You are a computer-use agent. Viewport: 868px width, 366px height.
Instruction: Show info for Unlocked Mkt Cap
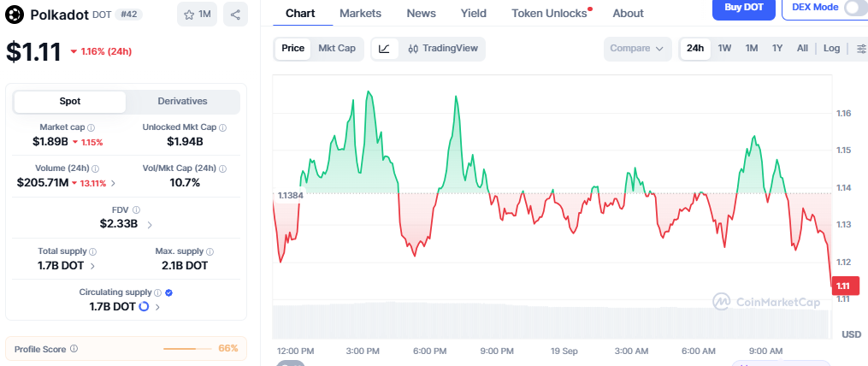tap(222, 127)
